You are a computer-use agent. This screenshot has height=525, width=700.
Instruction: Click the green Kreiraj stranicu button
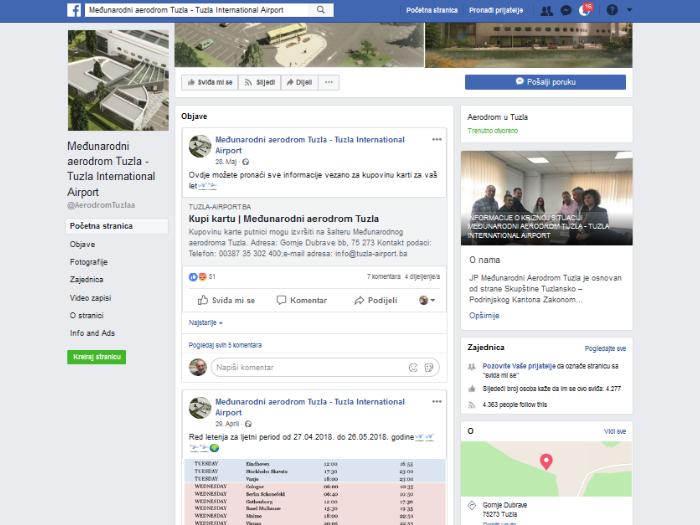[x=96, y=357]
